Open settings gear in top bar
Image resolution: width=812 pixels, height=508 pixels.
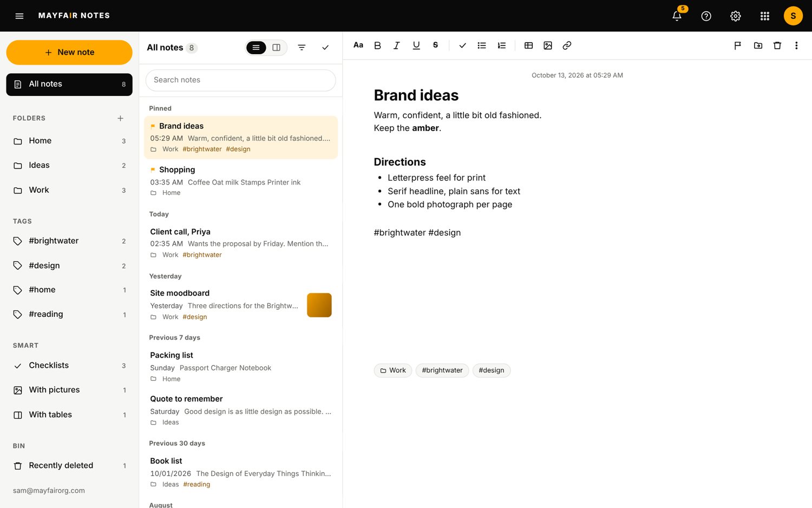coord(735,16)
